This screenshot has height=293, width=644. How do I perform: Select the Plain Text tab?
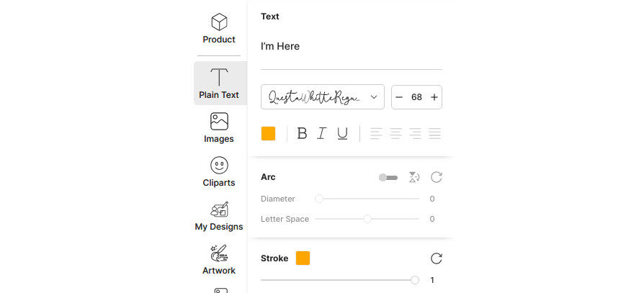point(219,84)
